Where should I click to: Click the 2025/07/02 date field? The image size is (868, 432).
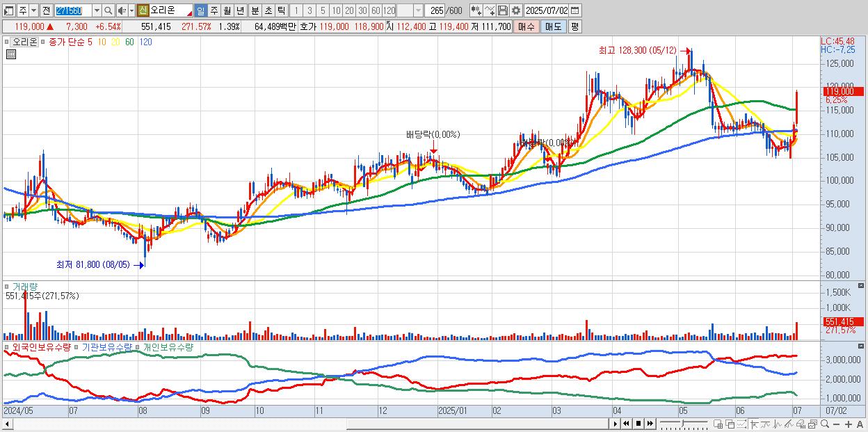(547, 10)
